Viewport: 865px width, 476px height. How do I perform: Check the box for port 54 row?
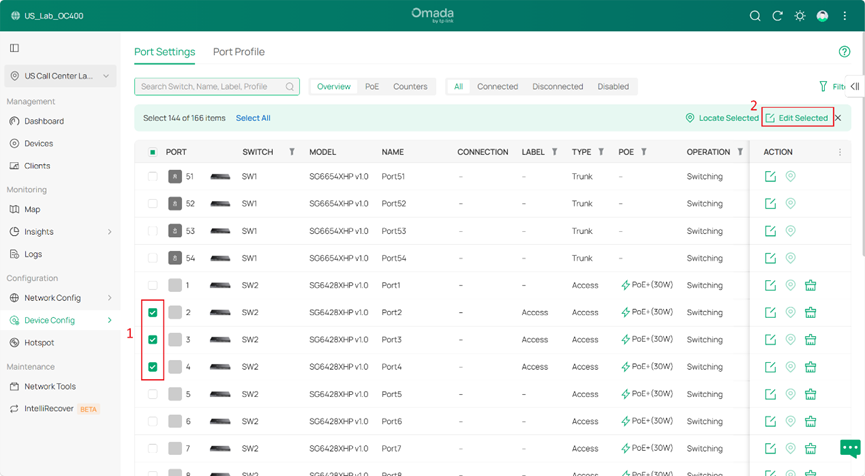(x=153, y=258)
